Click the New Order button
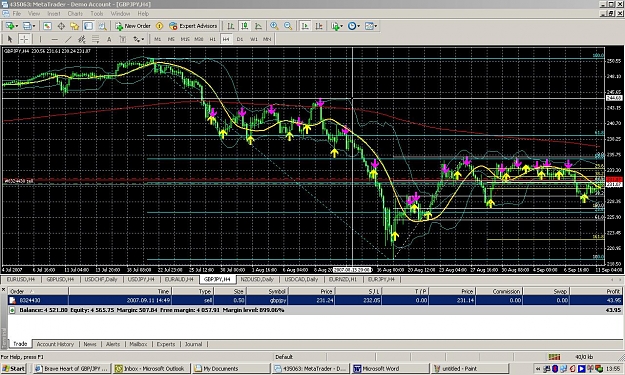625x375 pixels. coord(133,26)
